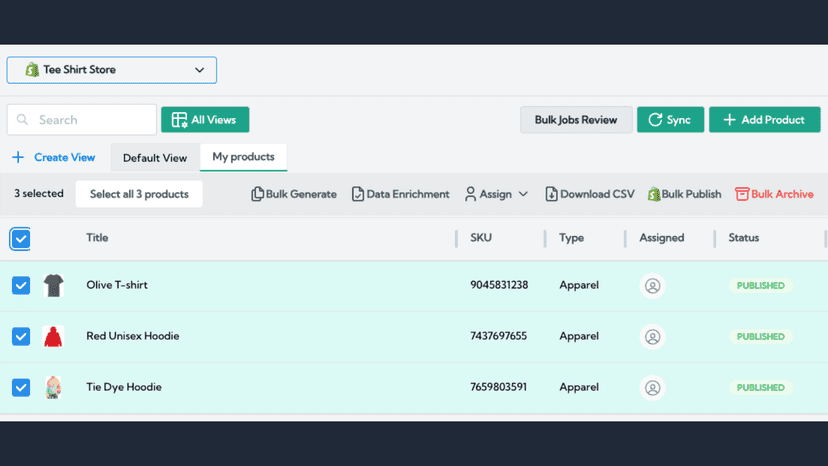Screen dimensions: 828x466
Task: Click the Olive T-shirt product thumbnail
Action: tap(53, 285)
